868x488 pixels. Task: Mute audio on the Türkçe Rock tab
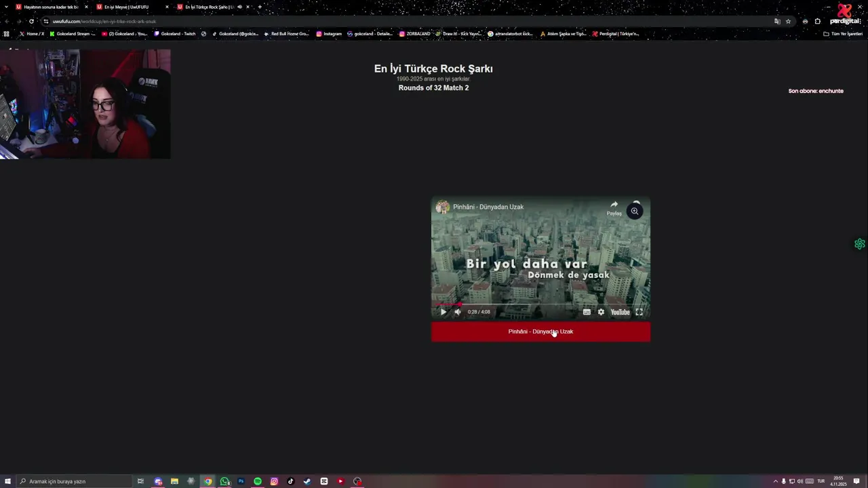point(239,7)
